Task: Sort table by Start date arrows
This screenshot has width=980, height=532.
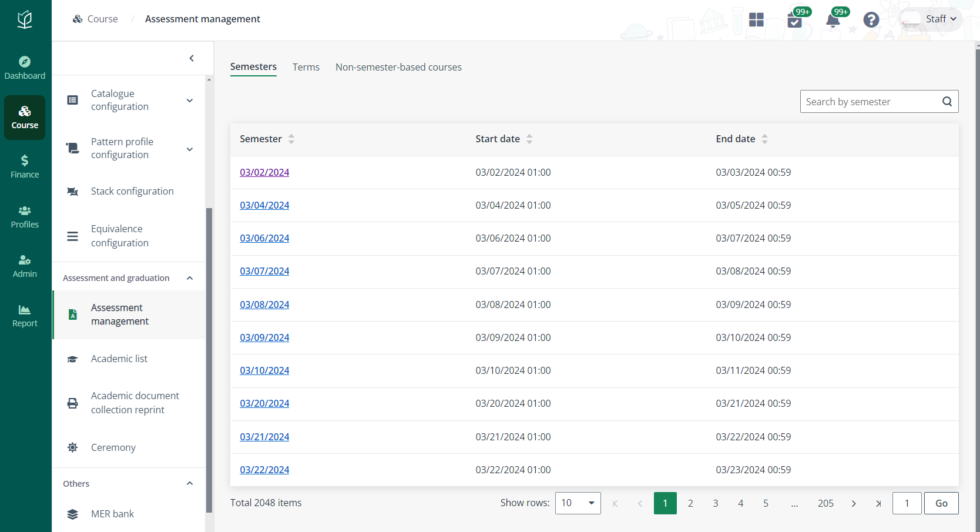Action: [529, 139]
